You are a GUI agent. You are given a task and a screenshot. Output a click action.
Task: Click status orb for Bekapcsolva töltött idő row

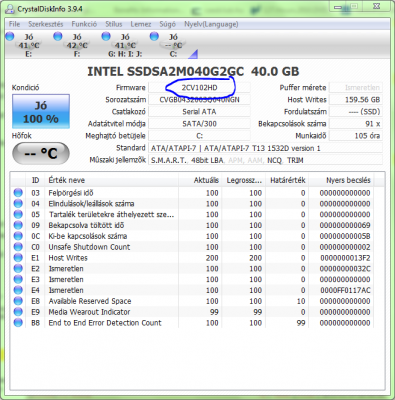click(x=18, y=225)
